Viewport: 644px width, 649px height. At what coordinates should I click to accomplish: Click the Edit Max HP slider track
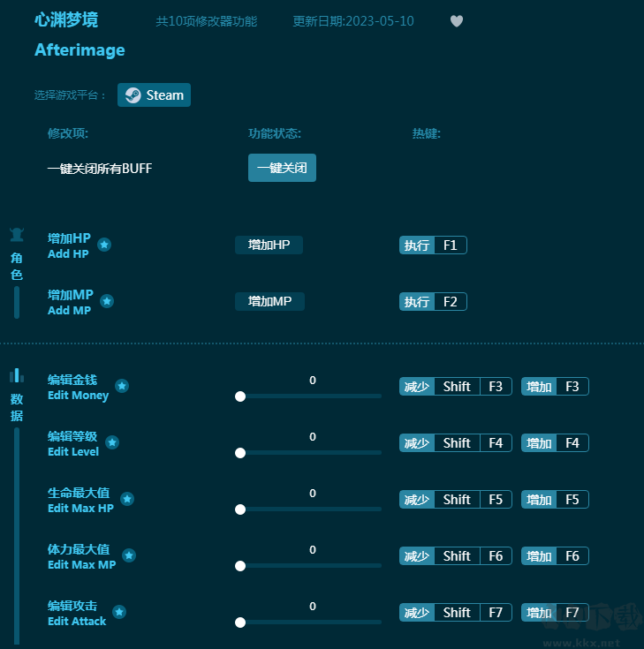tap(309, 509)
